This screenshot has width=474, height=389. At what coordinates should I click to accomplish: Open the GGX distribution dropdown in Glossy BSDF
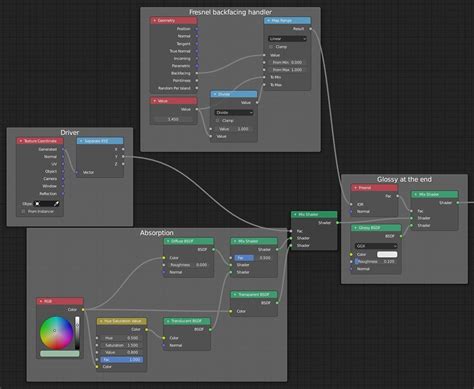pos(376,246)
